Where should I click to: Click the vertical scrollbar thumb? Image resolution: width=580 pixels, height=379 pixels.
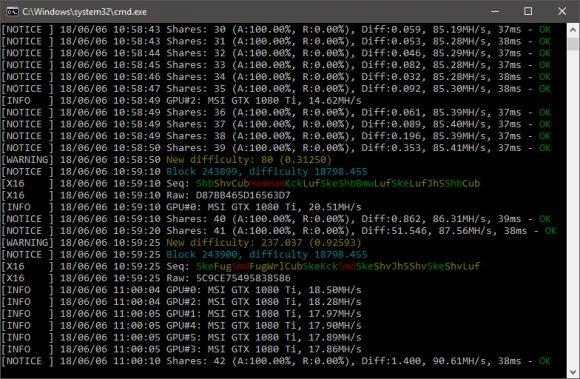pos(573,44)
